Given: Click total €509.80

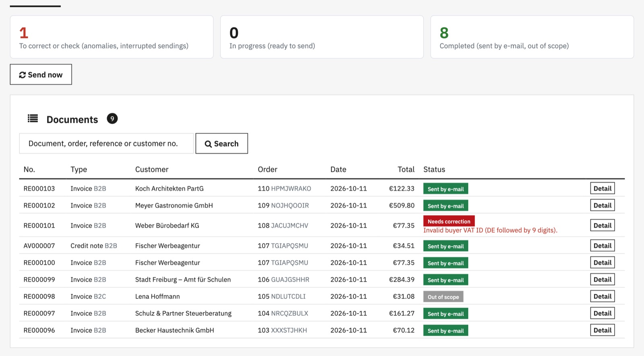Looking at the screenshot, I should (x=402, y=205).
